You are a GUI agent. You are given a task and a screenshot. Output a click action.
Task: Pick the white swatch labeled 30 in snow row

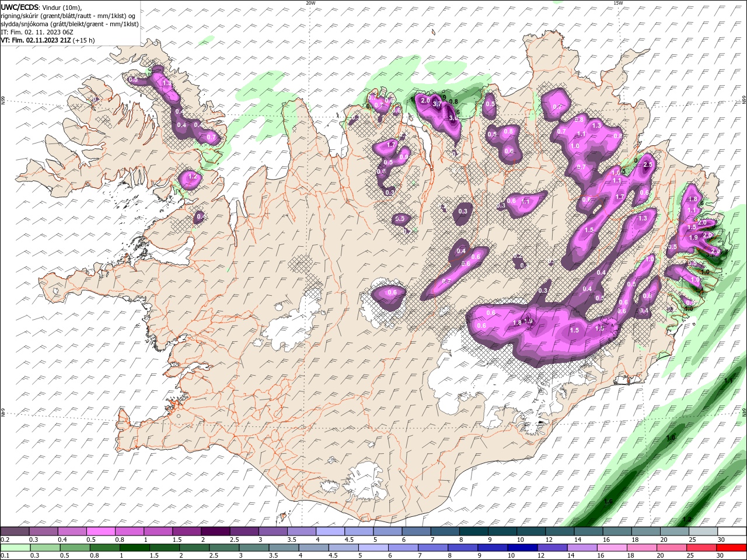coord(731,531)
